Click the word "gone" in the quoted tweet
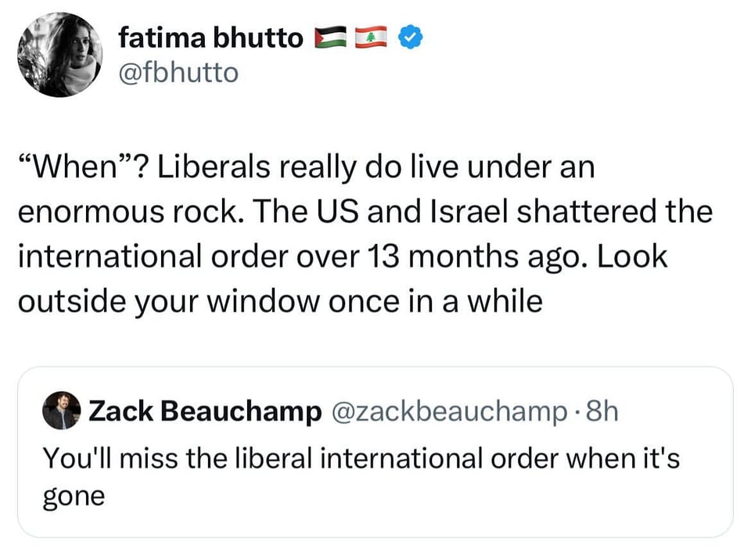Viewport: 751px width, 560px height. (x=72, y=497)
